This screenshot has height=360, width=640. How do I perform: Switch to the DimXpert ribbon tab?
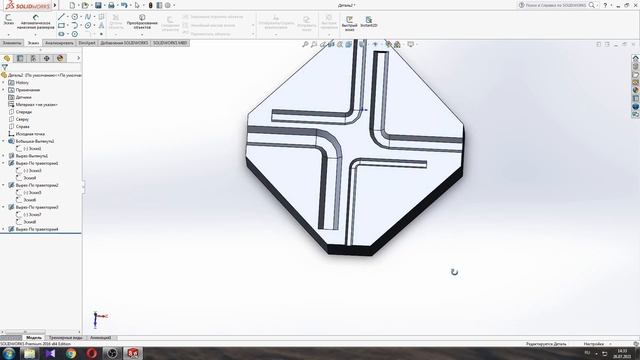pyautogui.click(x=87, y=43)
